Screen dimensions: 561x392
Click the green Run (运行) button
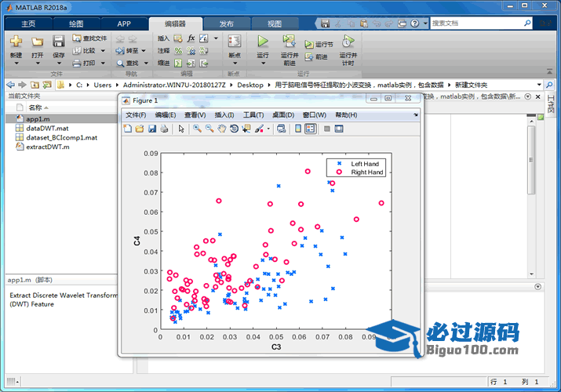[263, 42]
